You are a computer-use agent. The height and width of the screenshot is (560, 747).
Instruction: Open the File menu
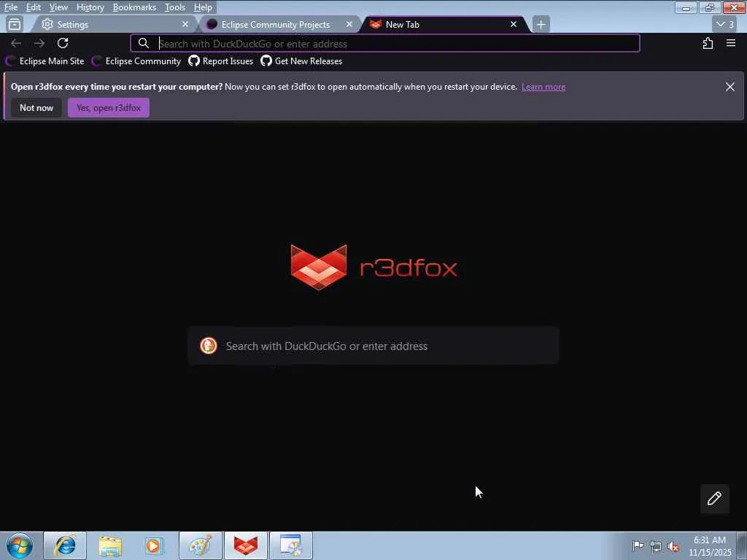coord(11,7)
